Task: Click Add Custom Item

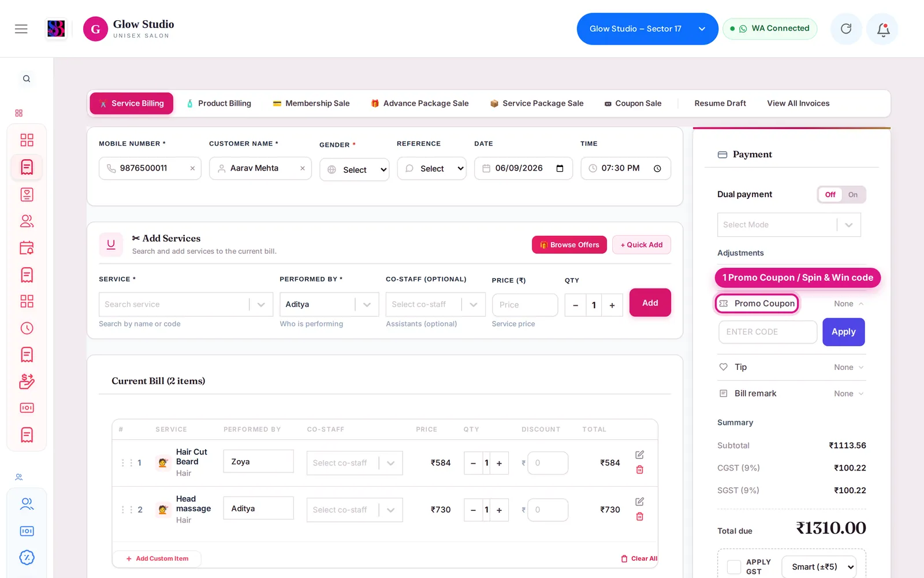Action: pos(157,558)
